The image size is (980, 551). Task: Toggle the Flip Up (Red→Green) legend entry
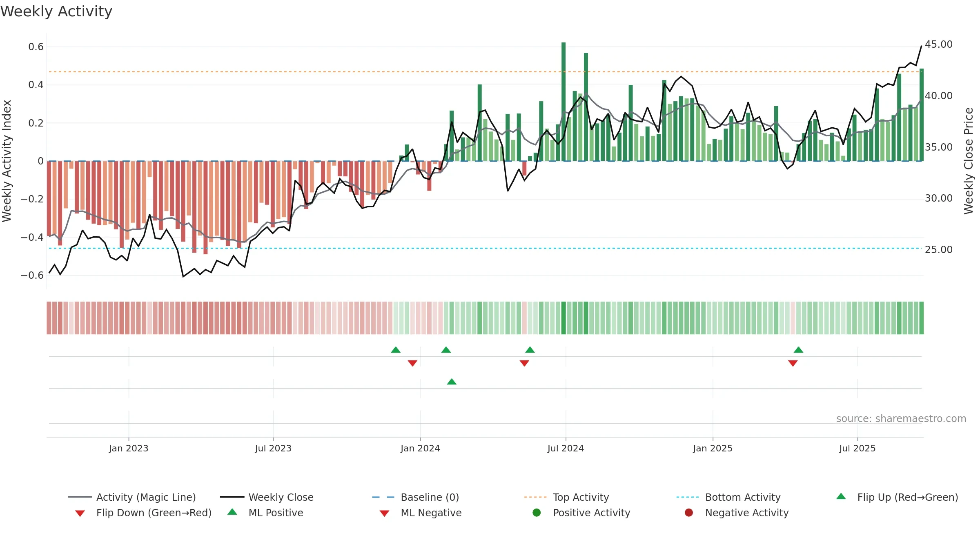pyautogui.click(x=897, y=497)
